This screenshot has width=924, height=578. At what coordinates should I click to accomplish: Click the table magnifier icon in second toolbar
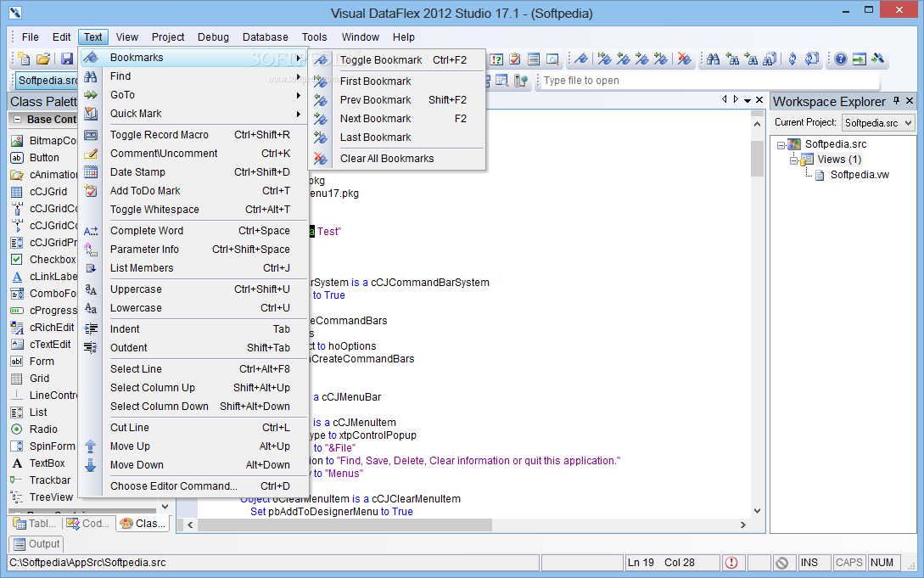click(501, 80)
